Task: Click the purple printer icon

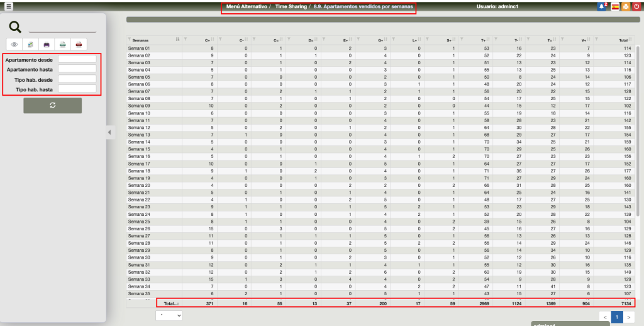Action: (x=47, y=45)
